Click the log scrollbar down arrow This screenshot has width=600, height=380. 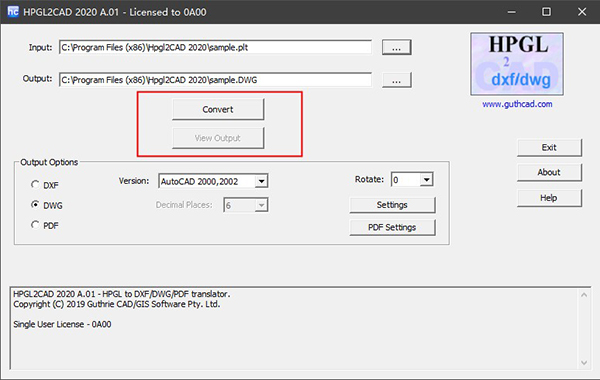584,362
